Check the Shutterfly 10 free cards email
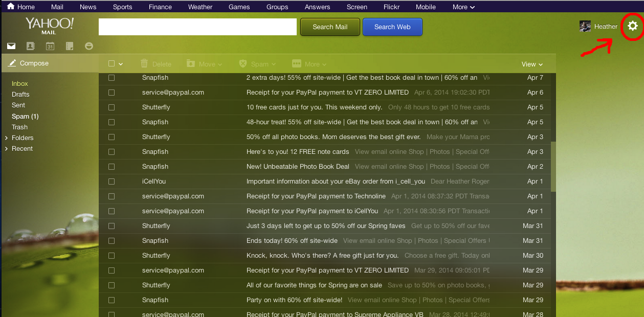 (x=112, y=107)
